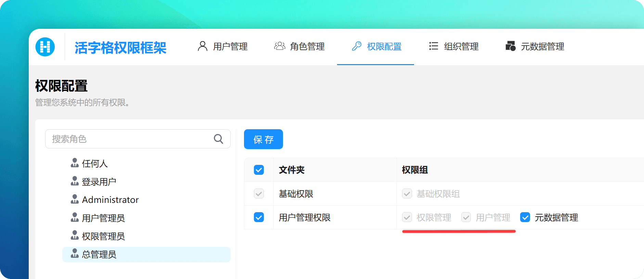Click the group icon beside 角色管理
Viewport: 644px width, 279px height.
click(x=280, y=46)
